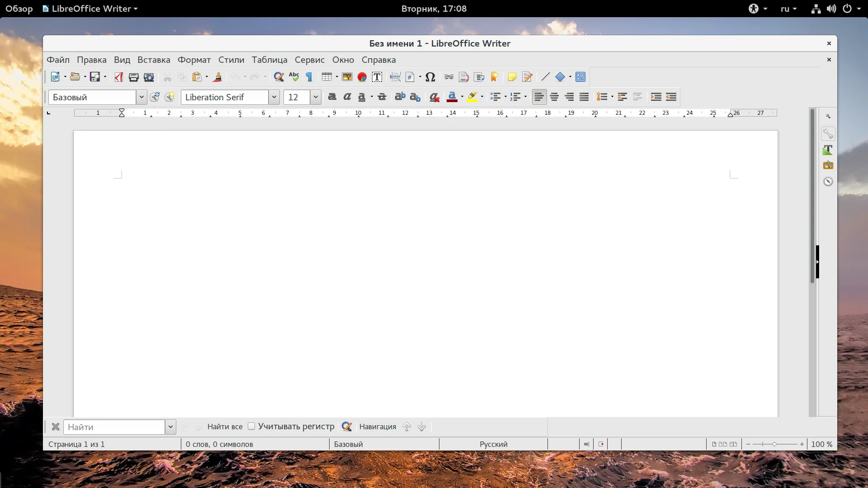Click the Навигация button in the find bar
Screen dimensions: 868x488
(x=377, y=427)
